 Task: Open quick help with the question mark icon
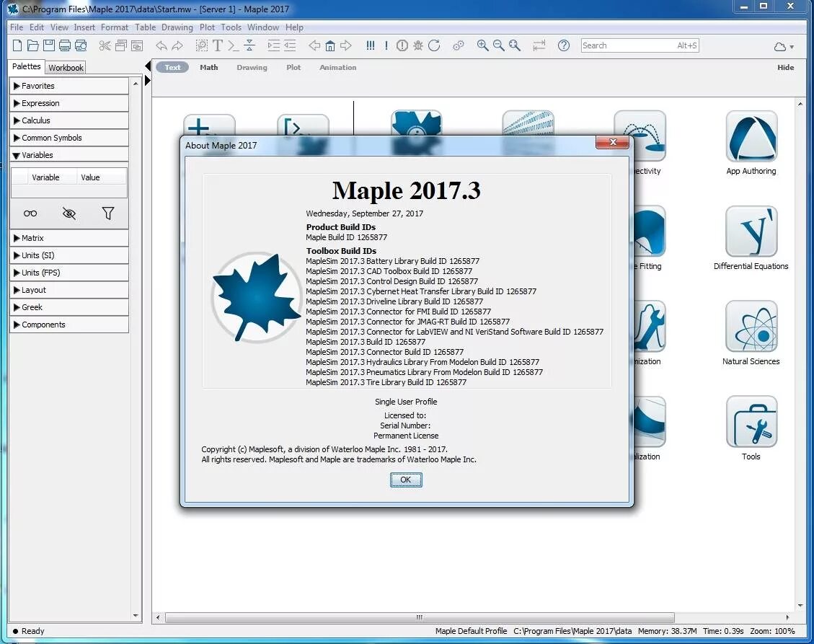pyautogui.click(x=564, y=45)
